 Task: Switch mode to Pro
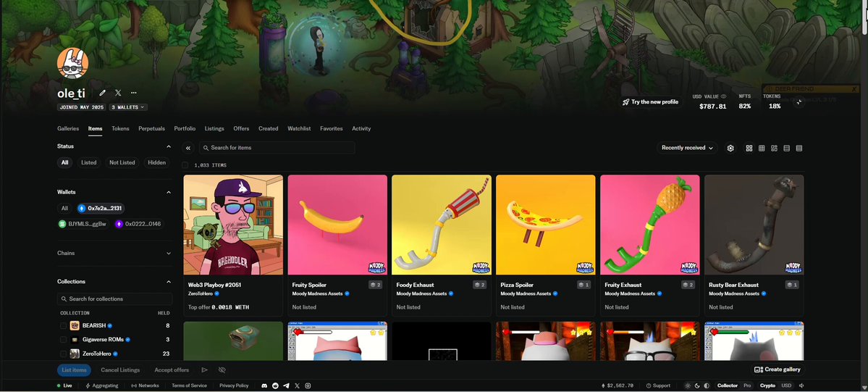point(747,385)
